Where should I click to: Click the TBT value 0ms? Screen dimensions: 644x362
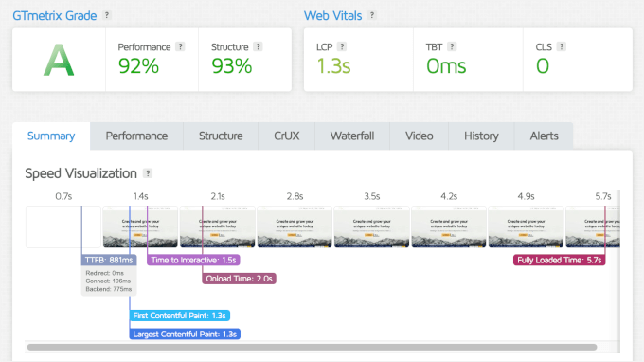click(446, 66)
